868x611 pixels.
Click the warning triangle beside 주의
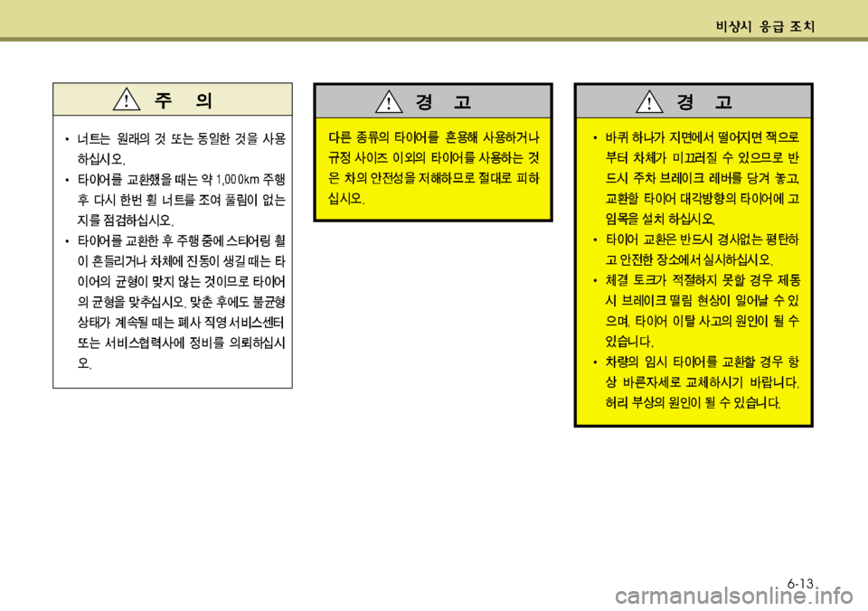pos(127,99)
